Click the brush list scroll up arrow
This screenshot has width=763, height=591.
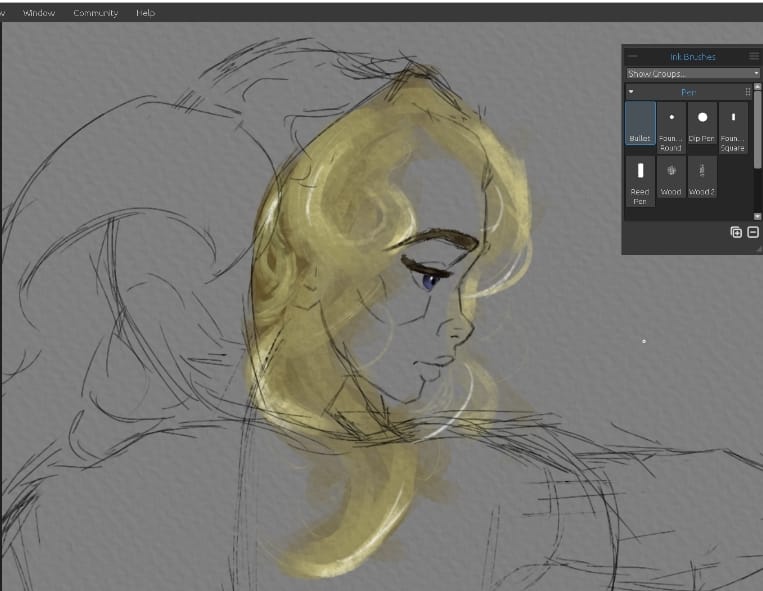tap(758, 88)
